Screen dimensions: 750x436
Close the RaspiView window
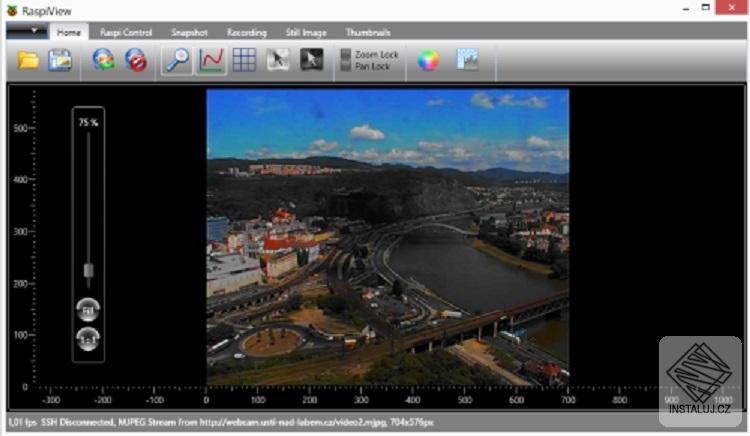(x=731, y=7)
